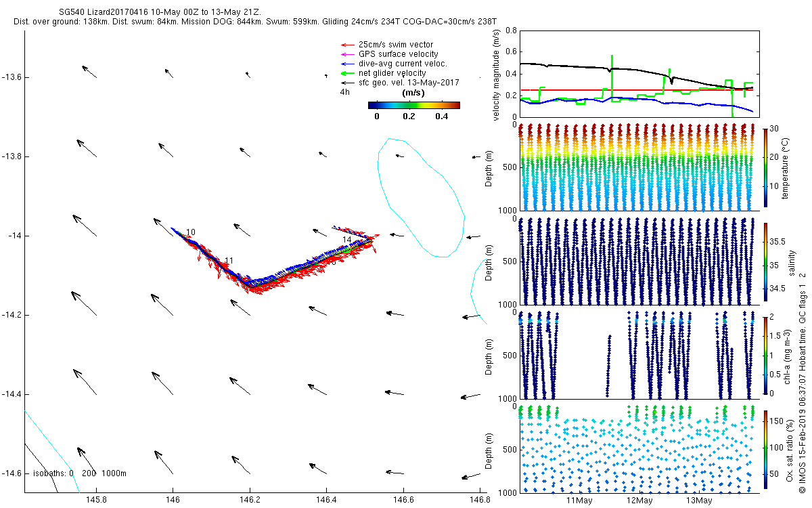Click the day '14' marker on the glider track
The image size is (812, 508).
(x=346, y=240)
